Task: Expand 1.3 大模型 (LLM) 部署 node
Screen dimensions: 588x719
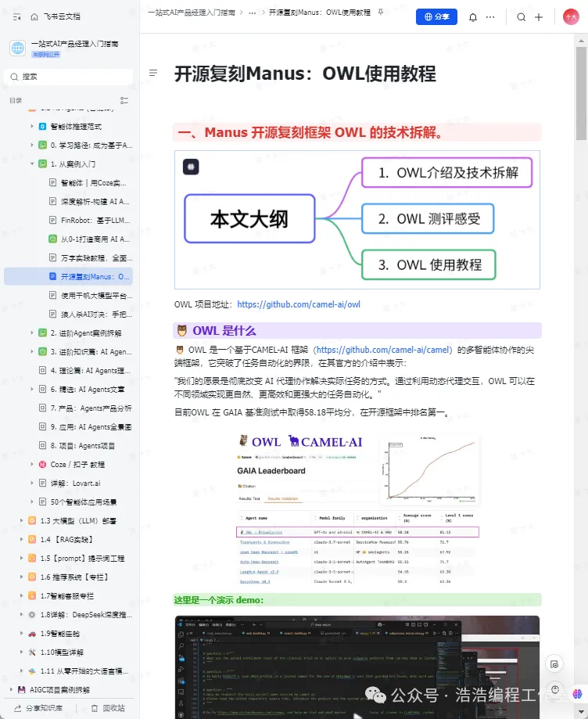Action: tap(21, 521)
